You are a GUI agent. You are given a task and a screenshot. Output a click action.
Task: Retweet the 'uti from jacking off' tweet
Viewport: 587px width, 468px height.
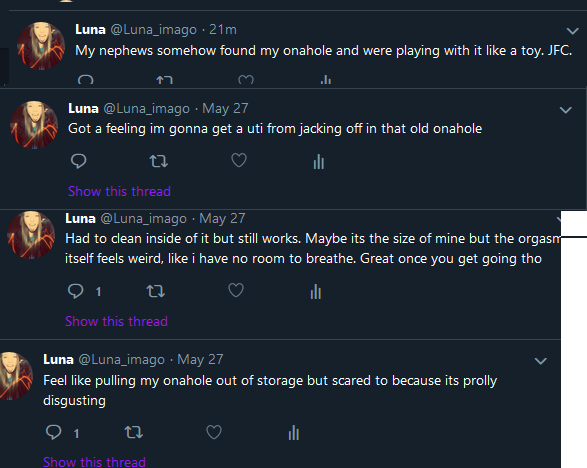[x=158, y=161]
